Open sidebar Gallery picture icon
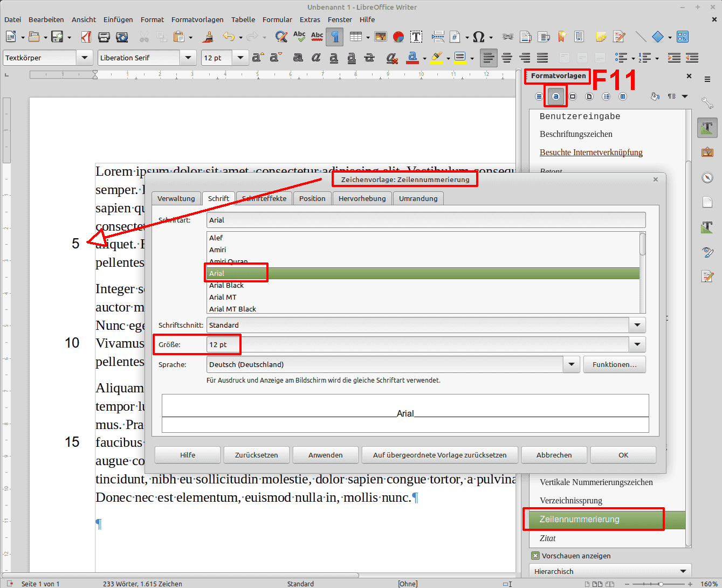Viewport: 722px width, 588px height. (x=707, y=153)
